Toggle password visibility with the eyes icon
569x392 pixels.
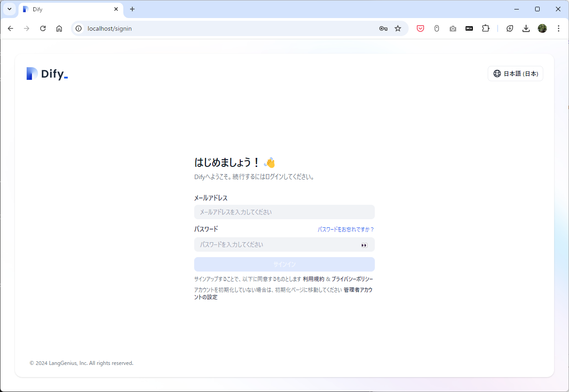pos(364,245)
